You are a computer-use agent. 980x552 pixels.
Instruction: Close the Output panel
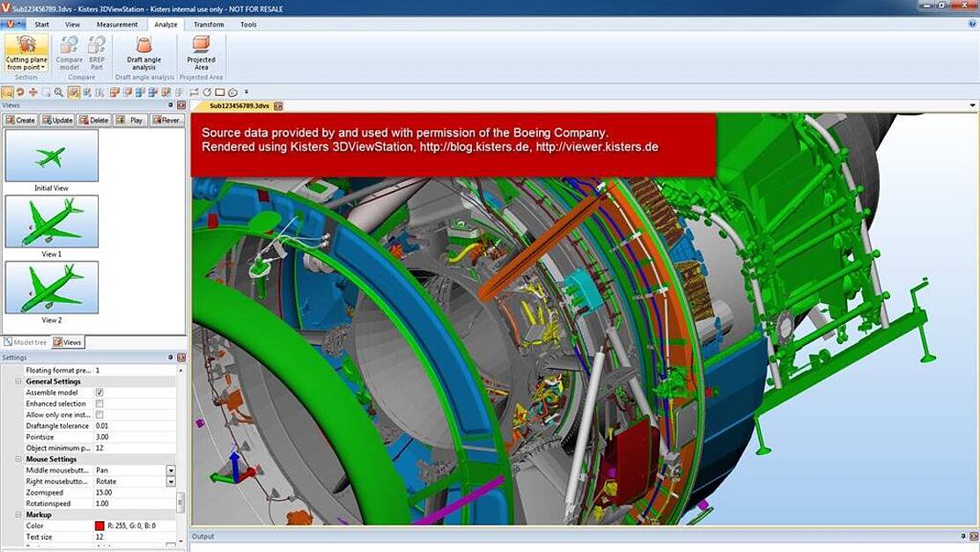pyautogui.click(x=974, y=536)
